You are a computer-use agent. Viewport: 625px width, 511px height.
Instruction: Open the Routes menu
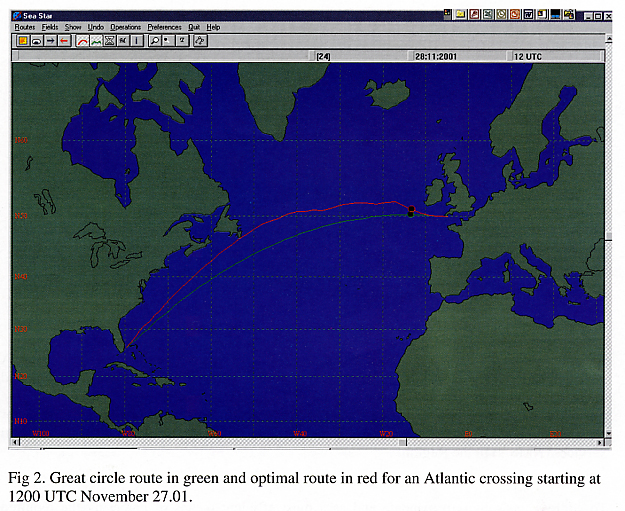click(25, 27)
